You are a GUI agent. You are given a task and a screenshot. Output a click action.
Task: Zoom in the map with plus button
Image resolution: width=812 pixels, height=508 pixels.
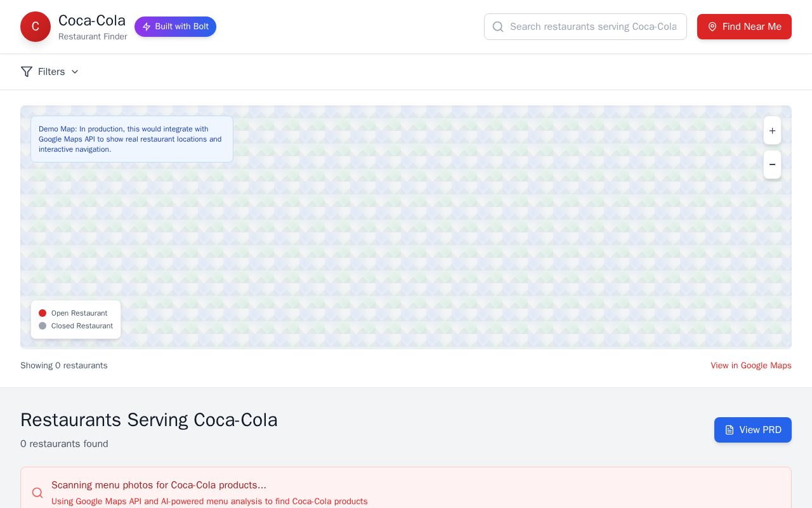(x=772, y=131)
